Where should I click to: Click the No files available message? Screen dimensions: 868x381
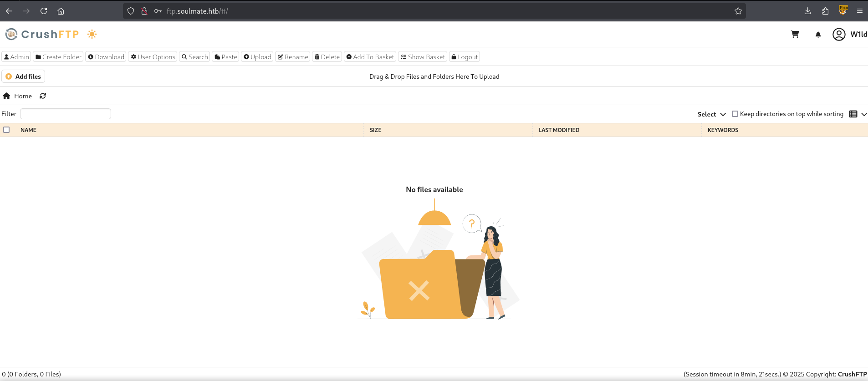[x=434, y=189]
